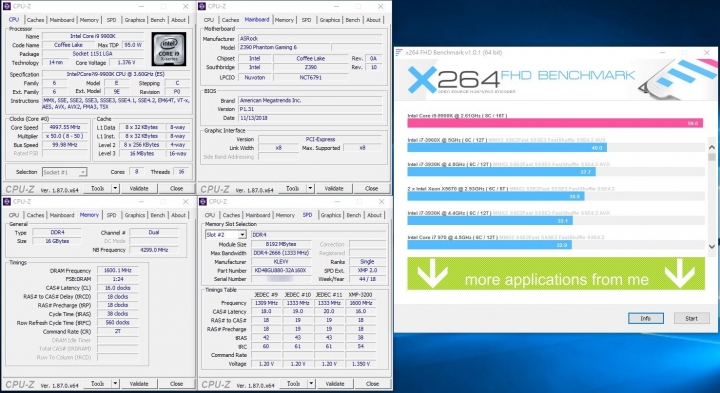Click Name field Intel Core i9 9900K

click(x=92, y=36)
